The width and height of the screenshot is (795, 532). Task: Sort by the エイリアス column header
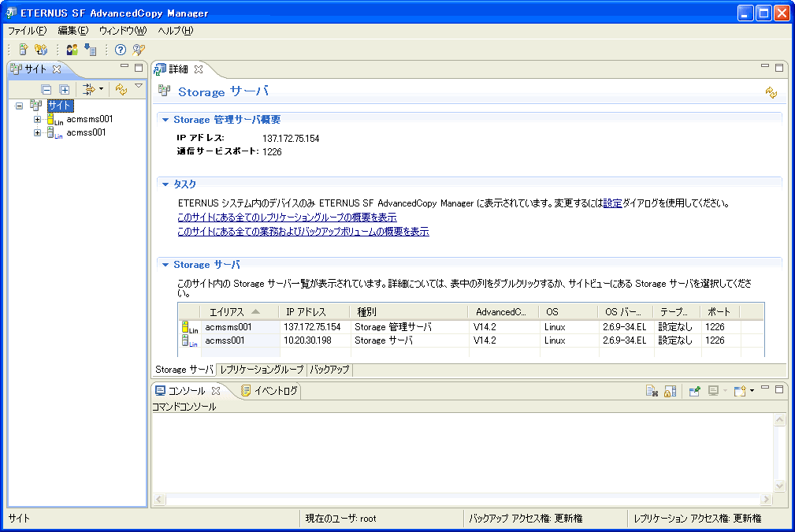tap(240, 312)
